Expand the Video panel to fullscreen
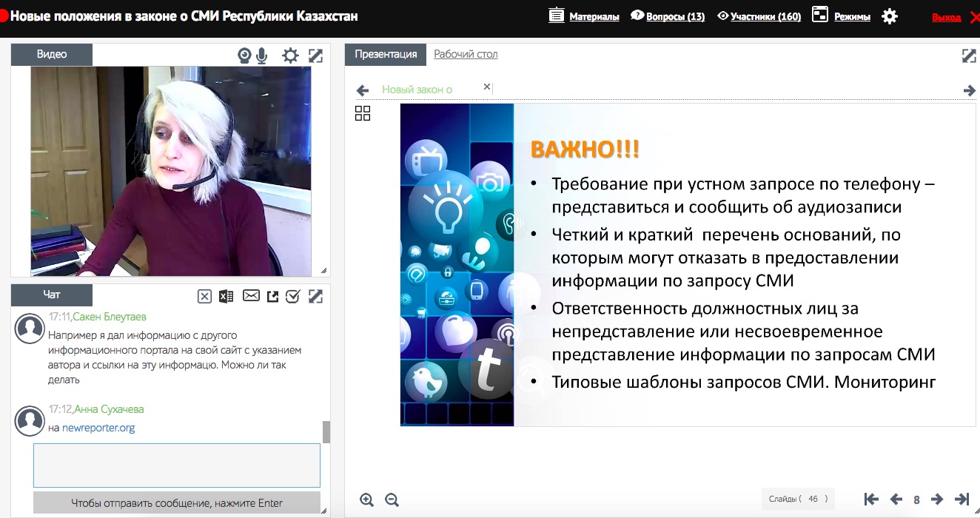Screen dimensions: 980x518 pos(316,55)
